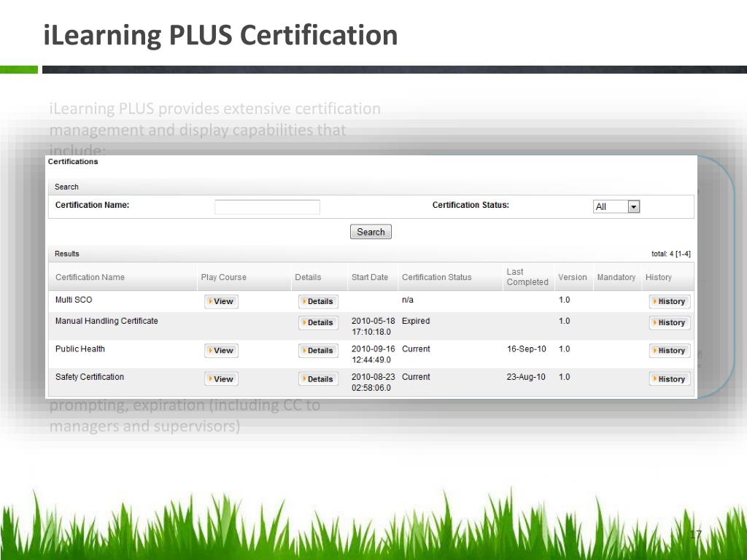Open Details for Public Health
Viewport: 747px width, 560px height.
[318, 351]
